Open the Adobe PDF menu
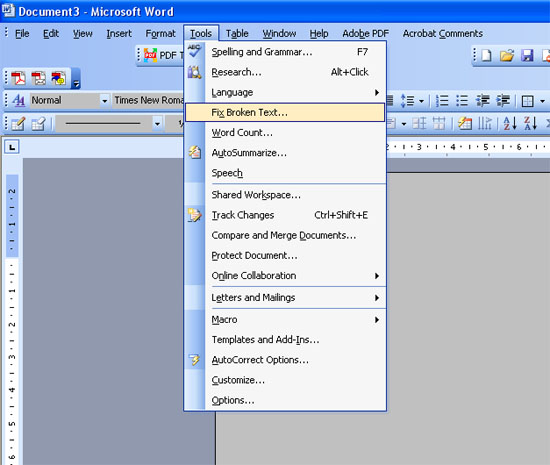 click(x=365, y=34)
